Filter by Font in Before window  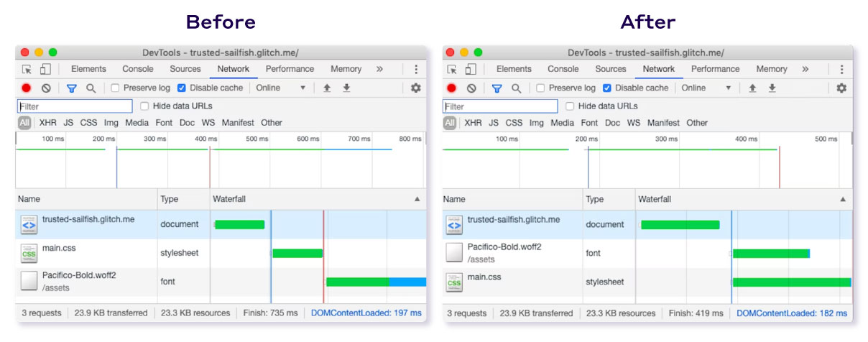click(x=164, y=123)
